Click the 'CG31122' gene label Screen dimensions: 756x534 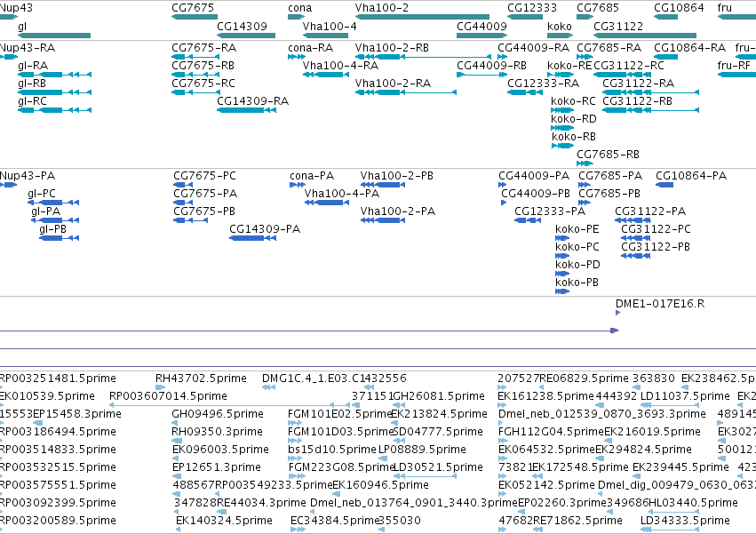pos(618,27)
